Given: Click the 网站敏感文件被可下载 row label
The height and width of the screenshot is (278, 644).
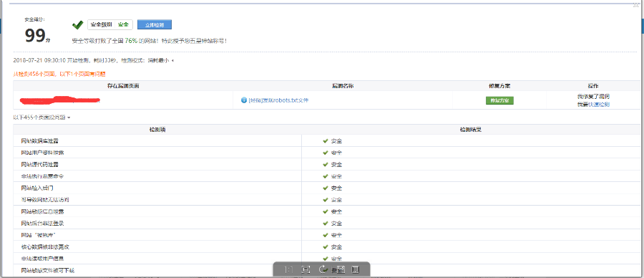Looking at the screenshot, I should (48, 271).
